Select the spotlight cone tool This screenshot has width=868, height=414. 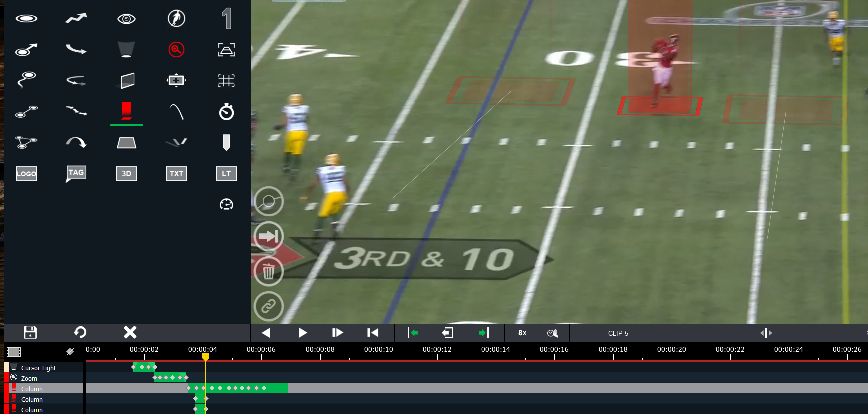pyautogui.click(x=126, y=50)
